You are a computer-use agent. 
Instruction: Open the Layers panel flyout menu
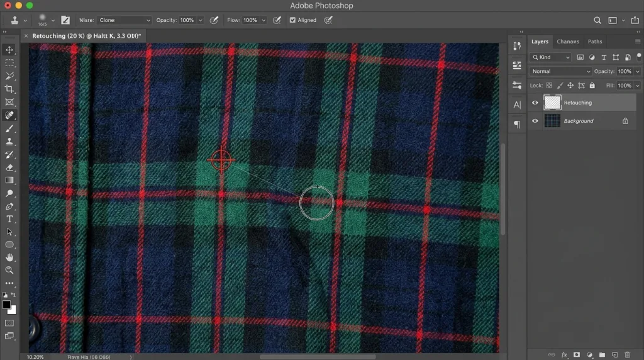(x=638, y=42)
